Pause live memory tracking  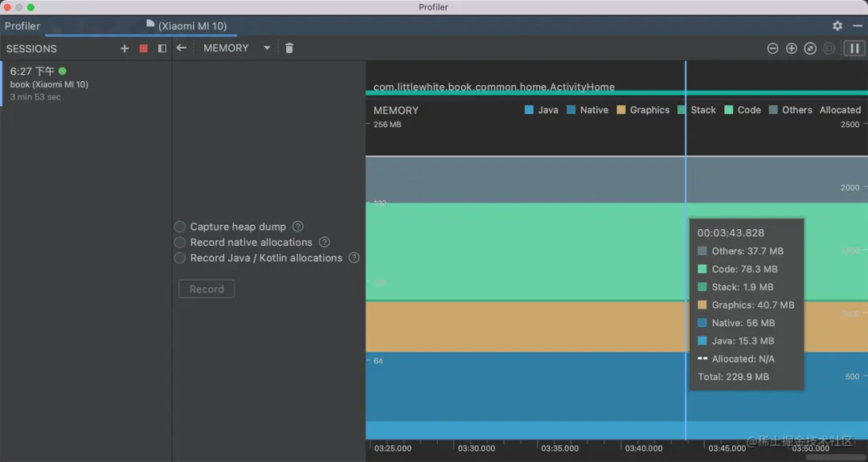853,48
